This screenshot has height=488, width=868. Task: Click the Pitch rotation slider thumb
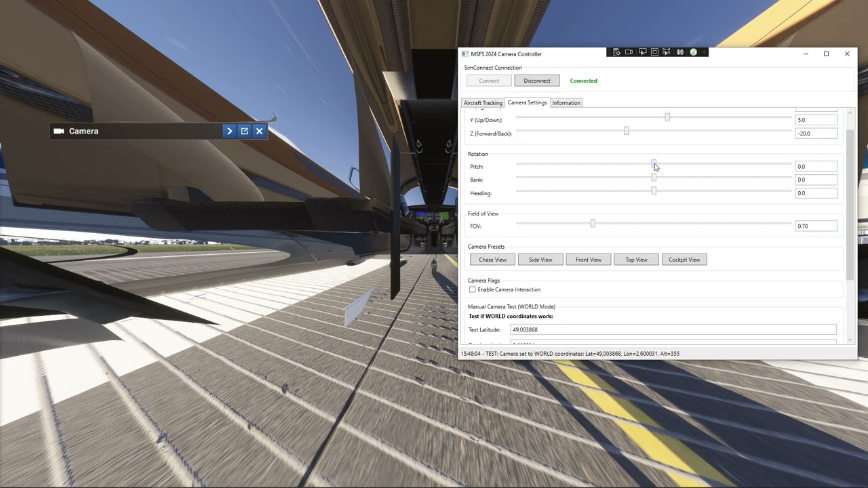tap(654, 163)
